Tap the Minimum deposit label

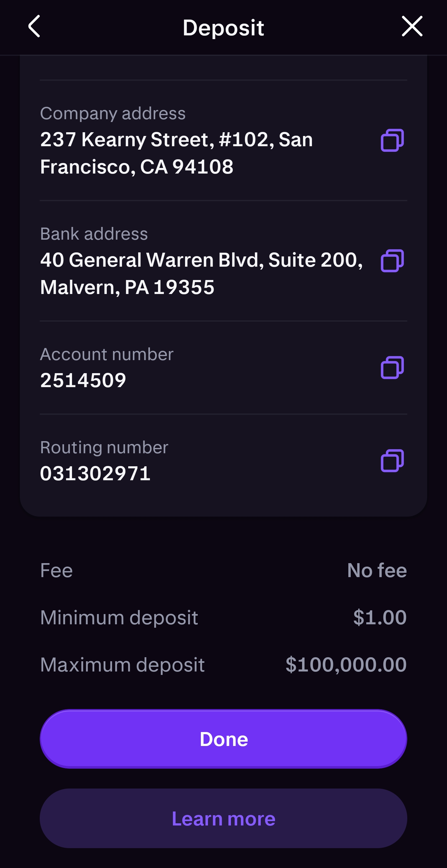pos(119,617)
